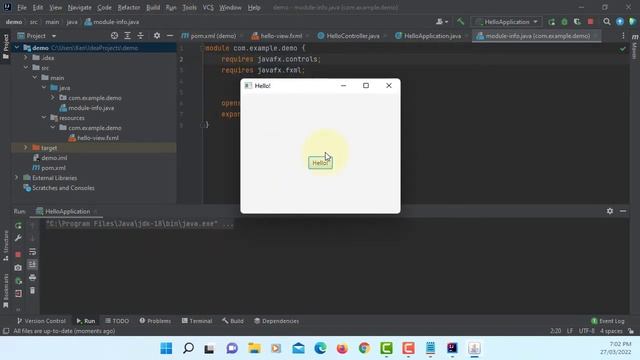Click the Hello! button in app window
The image size is (640, 360).
point(320,163)
